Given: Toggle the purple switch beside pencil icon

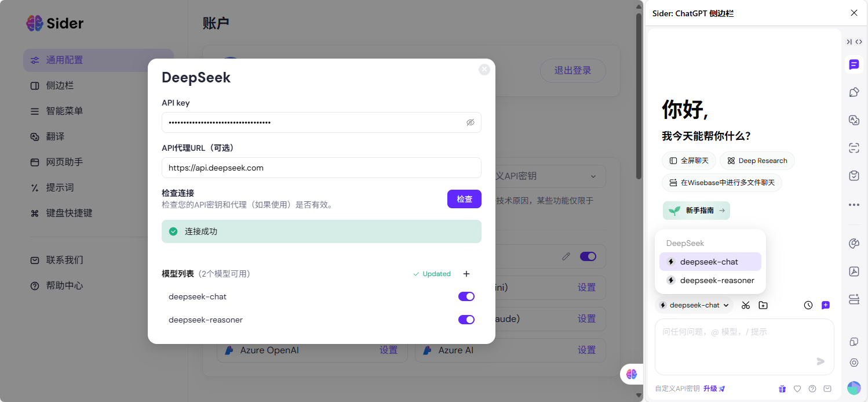Looking at the screenshot, I should point(588,256).
